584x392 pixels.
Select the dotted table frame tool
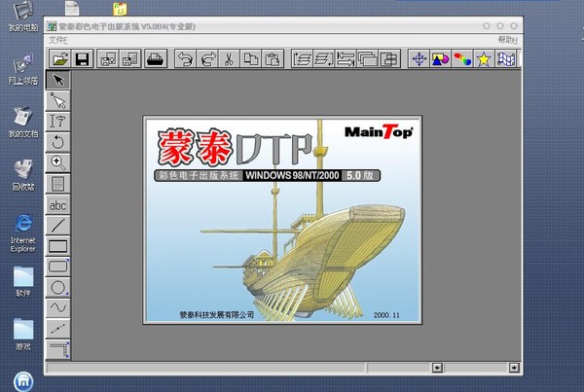click(57, 349)
